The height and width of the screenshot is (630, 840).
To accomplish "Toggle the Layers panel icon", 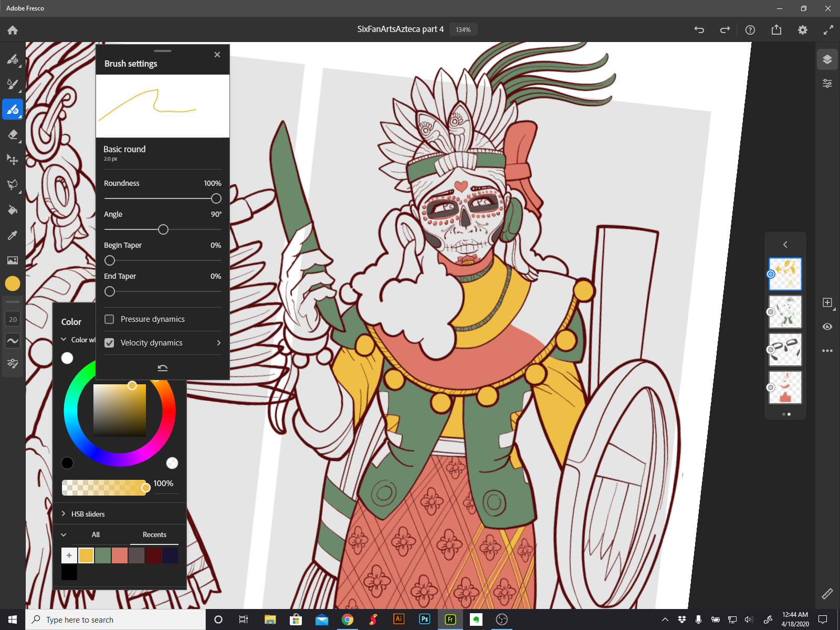I will 827,59.
